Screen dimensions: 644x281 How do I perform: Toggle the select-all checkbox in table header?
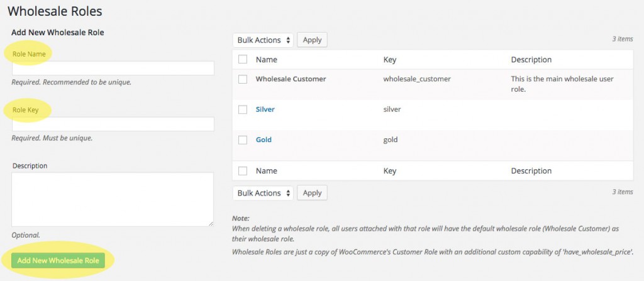coord(243,60)
